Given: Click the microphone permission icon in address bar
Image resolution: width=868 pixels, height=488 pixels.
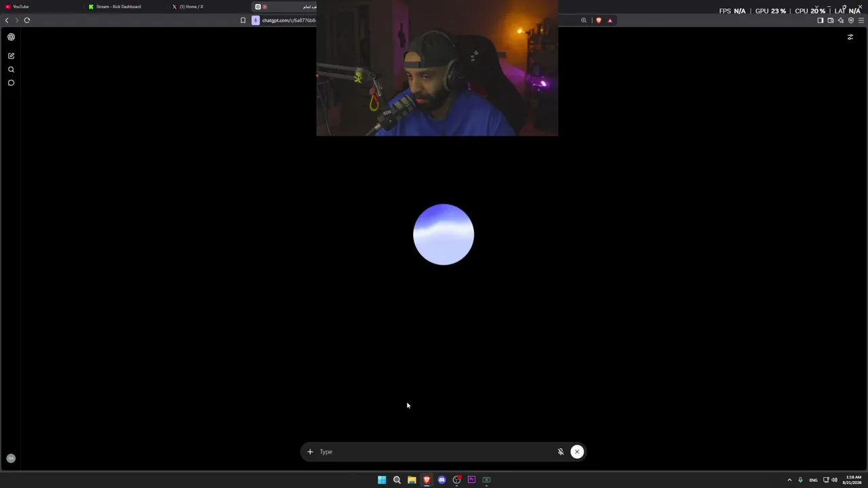Looking at the screenshot, I should 256,20.
